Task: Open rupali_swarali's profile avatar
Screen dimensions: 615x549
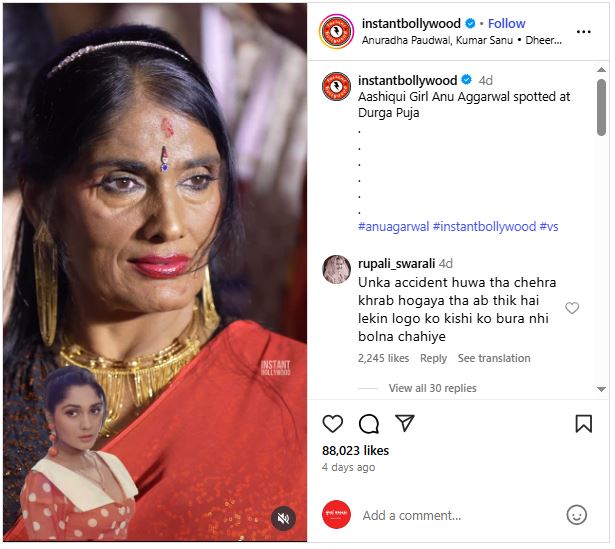Action: [336, 269]
